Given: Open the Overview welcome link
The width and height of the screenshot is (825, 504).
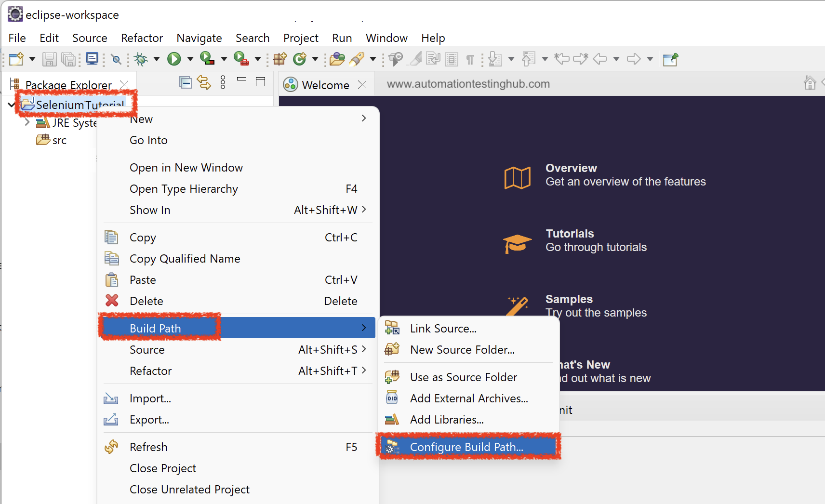Looking at the screenshot, I should 605,175.
